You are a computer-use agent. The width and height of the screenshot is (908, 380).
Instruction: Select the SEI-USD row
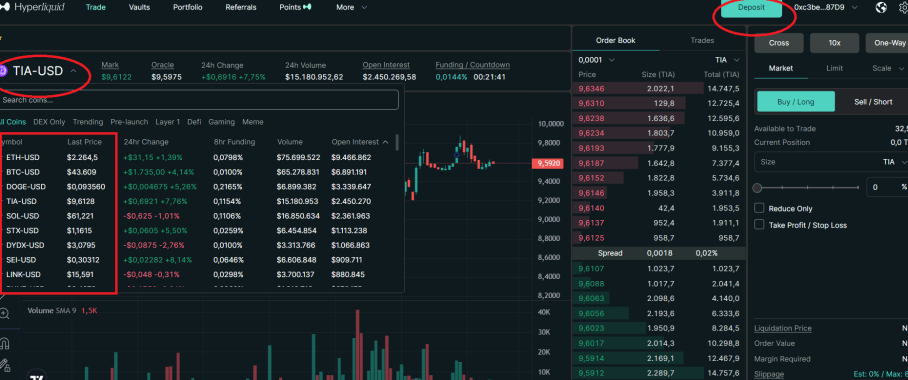(198, 260)
